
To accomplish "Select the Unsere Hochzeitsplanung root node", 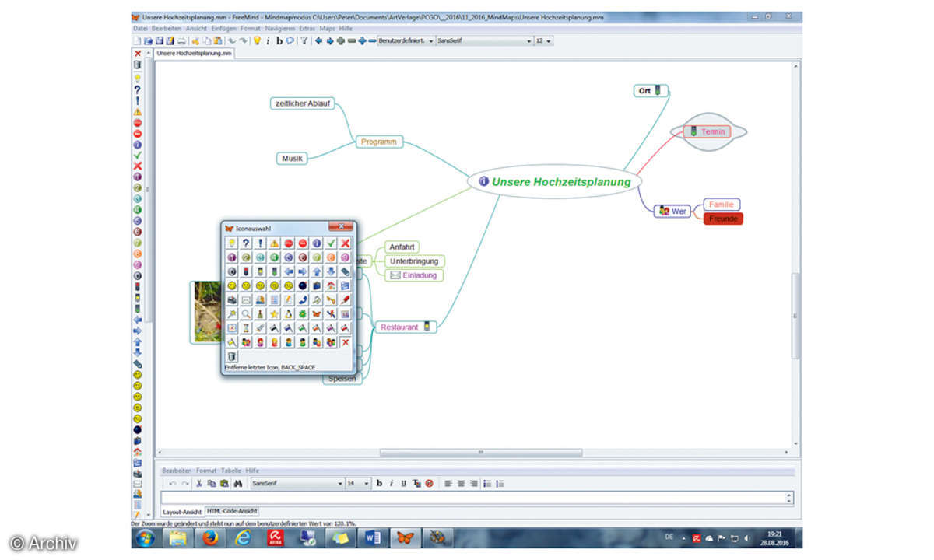I will coord(555,181).
